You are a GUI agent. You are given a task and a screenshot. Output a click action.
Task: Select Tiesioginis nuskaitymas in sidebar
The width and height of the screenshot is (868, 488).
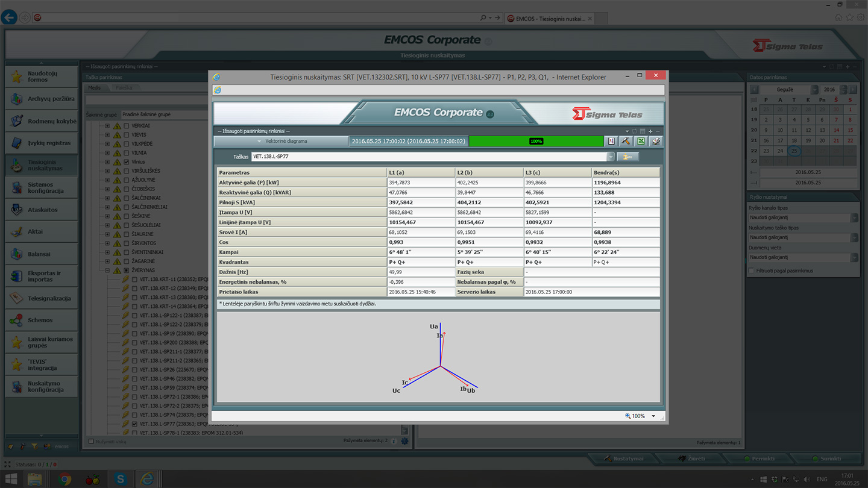point(42,165)
